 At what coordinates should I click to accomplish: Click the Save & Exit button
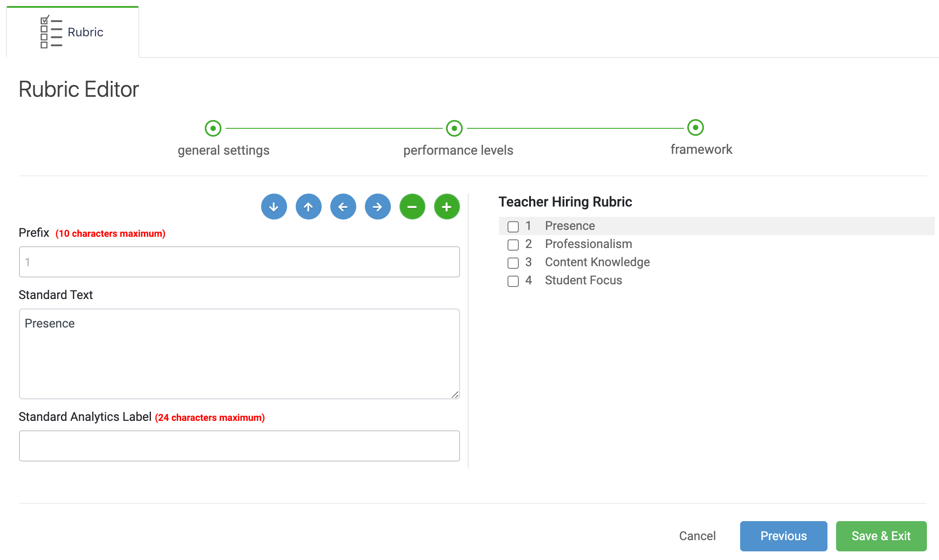coord(881,536)
